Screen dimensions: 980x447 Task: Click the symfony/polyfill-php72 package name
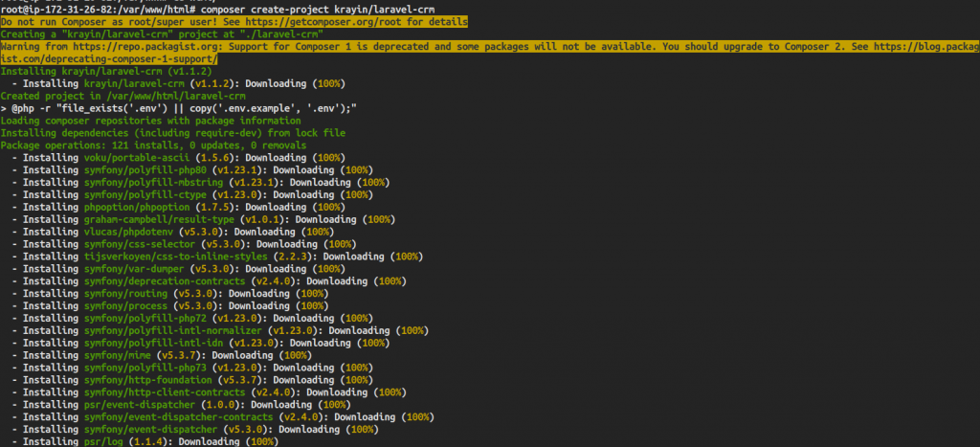point(145,318)
